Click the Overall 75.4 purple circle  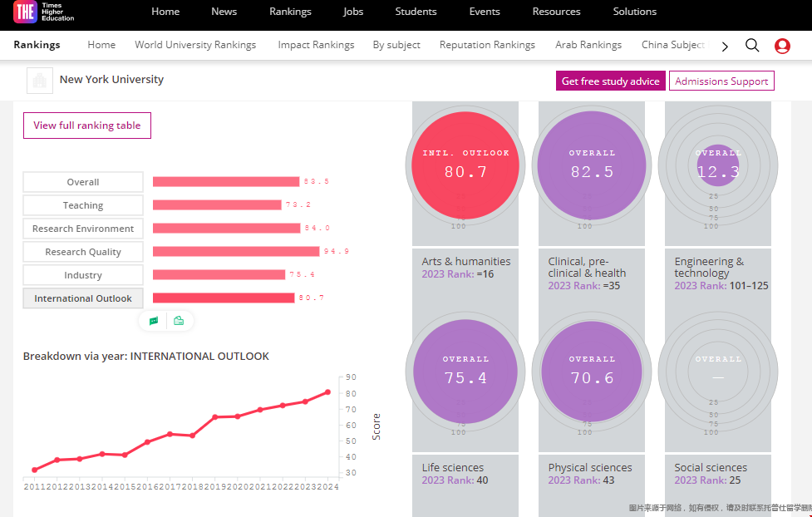pos(465,372)
